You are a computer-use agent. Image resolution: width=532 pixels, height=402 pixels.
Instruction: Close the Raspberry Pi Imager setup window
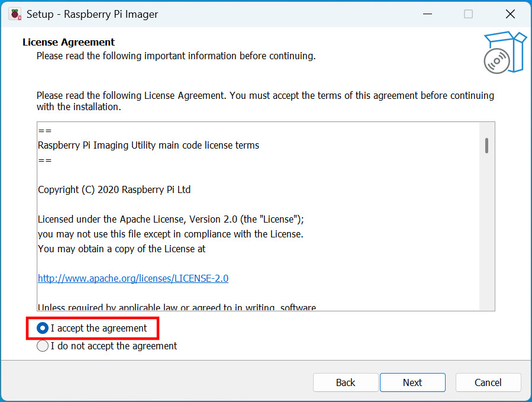pos(510,14)
